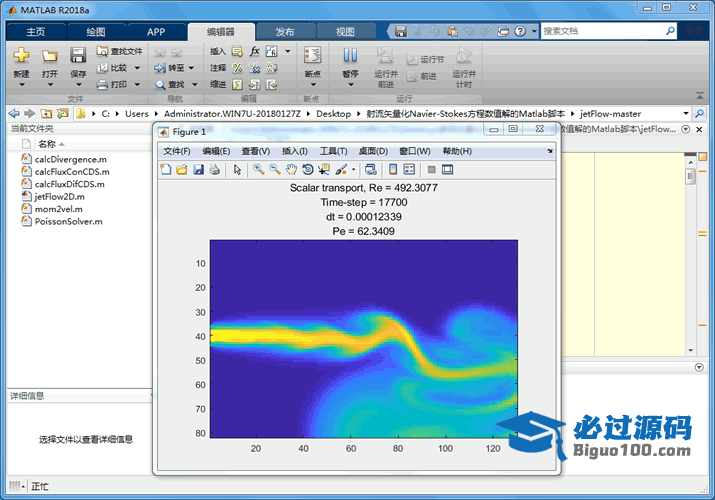The height and width of the screenshot is (500, 715).
Task: Click the editor vertical scrollbar down arrow
Action: (690, 350)
